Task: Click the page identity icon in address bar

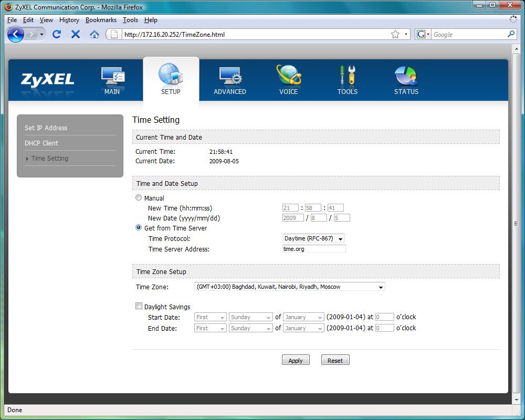Action: pyautogui.click(x=114, y=34)
